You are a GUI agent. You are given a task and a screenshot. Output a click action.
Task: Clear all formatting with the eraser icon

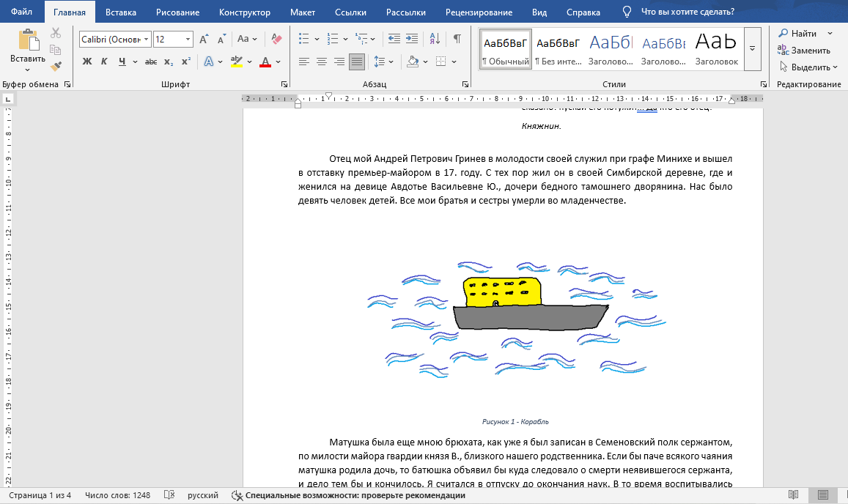pos(276,39)
